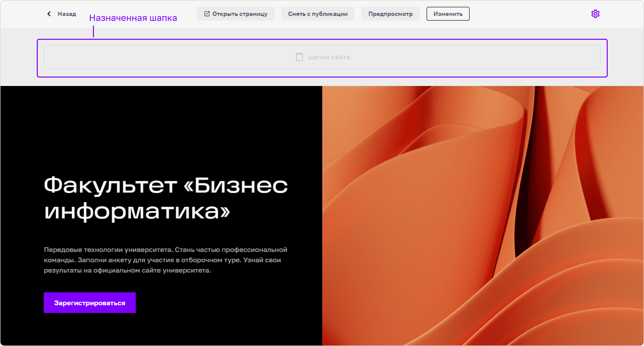Unpublish the page with Снять с публикации
644x346 pixels.
click(x=318, y=14)
